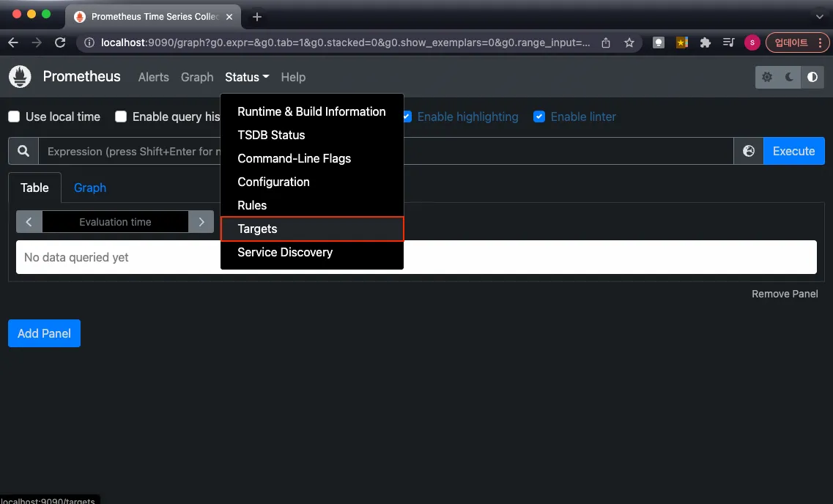Click the Execute button
The image size is (833, 504).
tap(793, 152)
